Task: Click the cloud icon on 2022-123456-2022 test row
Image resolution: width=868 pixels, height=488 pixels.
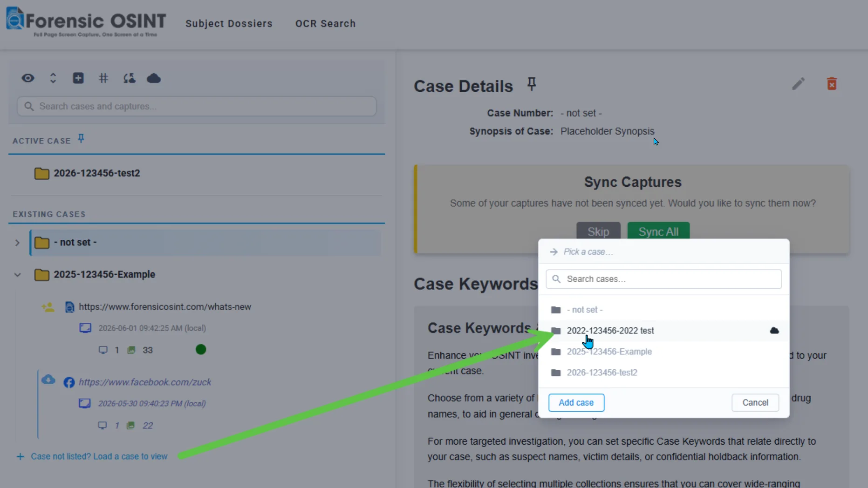Action: pyautogui.click(x=774, y=331)
